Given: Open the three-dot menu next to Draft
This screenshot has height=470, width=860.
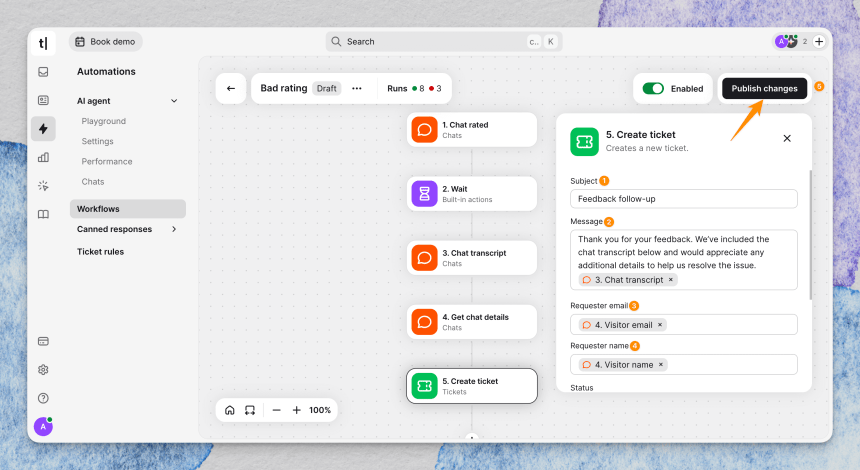Looking at the screenshot, I should pos(357,88).
